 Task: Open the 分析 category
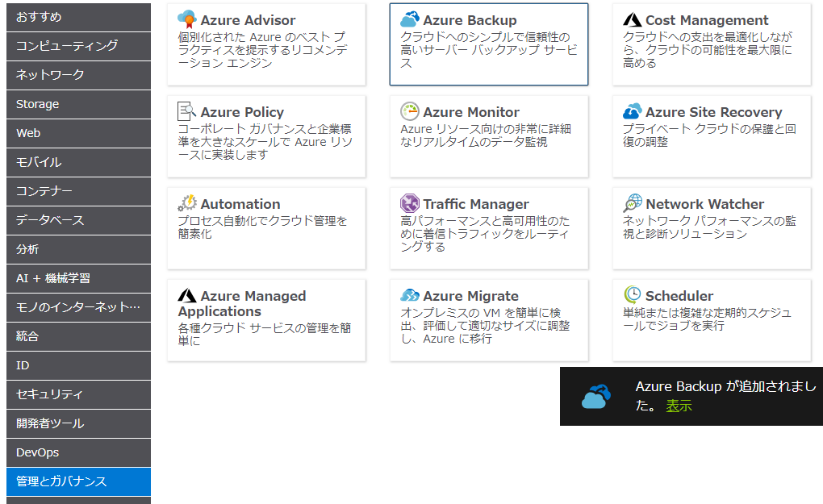[x=79, y=249]
